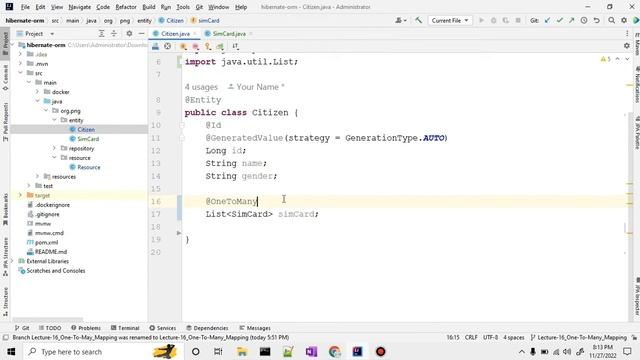
Task: Open OneNote from the taskbar
Action: [x=311, y=351]
